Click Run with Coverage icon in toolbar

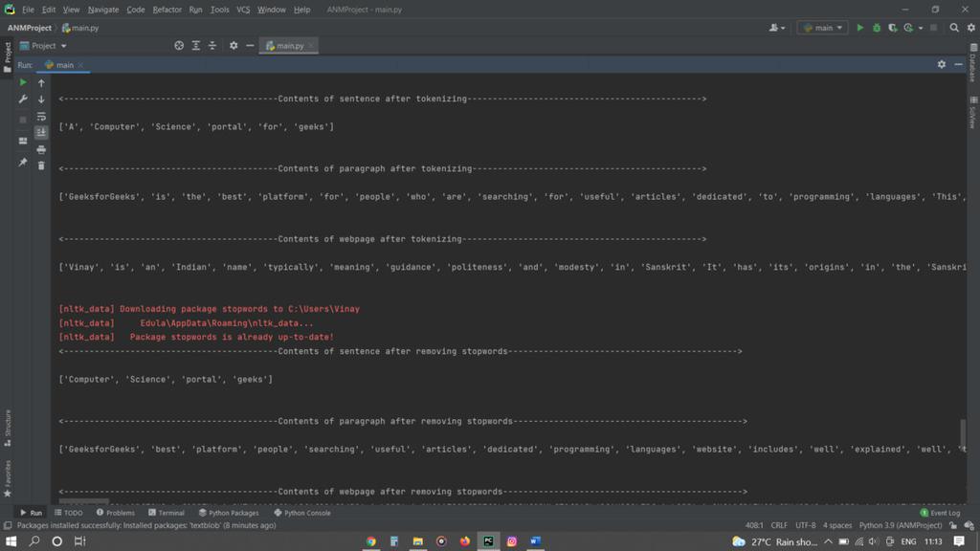[x=892, y=28]
